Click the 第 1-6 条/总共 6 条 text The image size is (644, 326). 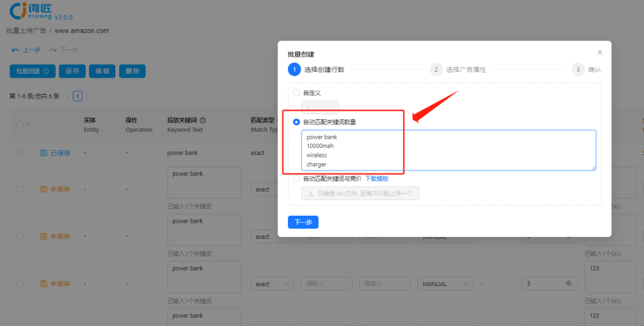click(x=35, y=97)
